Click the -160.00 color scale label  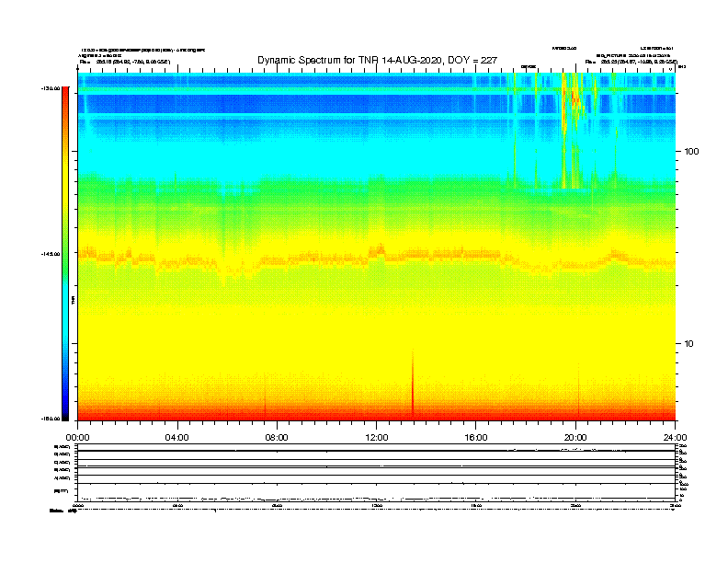point(51,419)
